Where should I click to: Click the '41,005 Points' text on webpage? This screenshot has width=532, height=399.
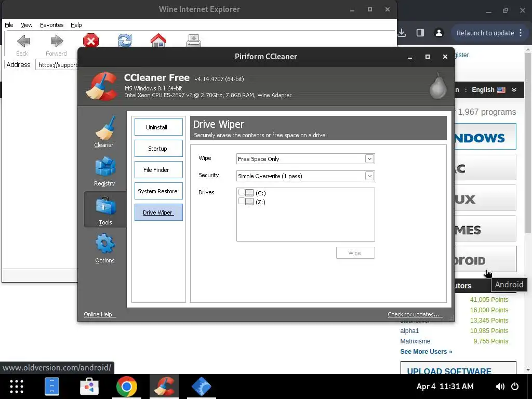click(489, 300)
